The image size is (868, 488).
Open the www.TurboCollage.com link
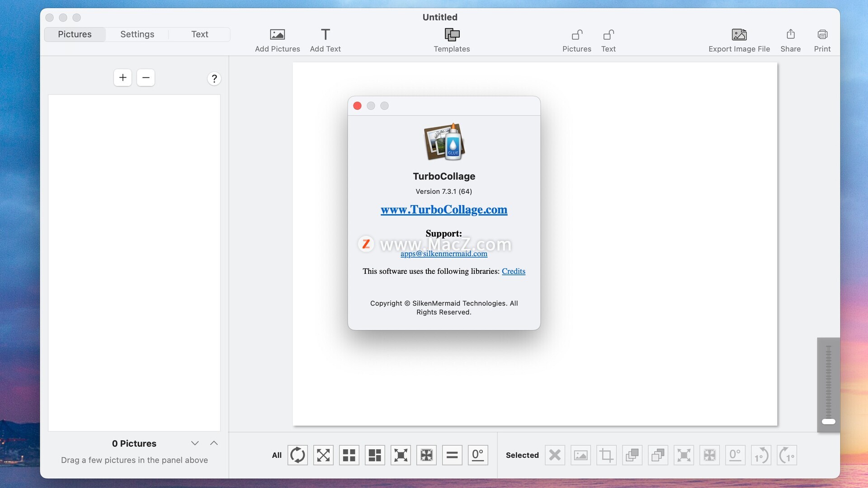click(444, 210)
